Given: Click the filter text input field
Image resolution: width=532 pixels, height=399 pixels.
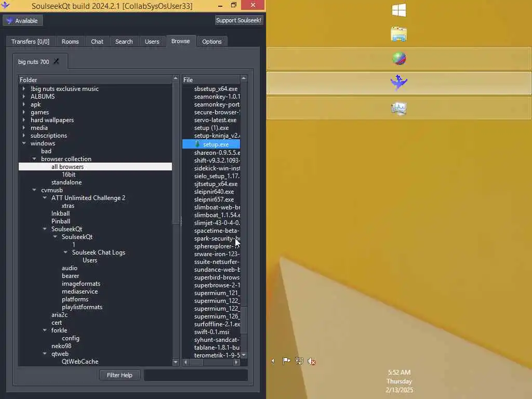Looking at the screenshot, I should (x=196, y=375).
